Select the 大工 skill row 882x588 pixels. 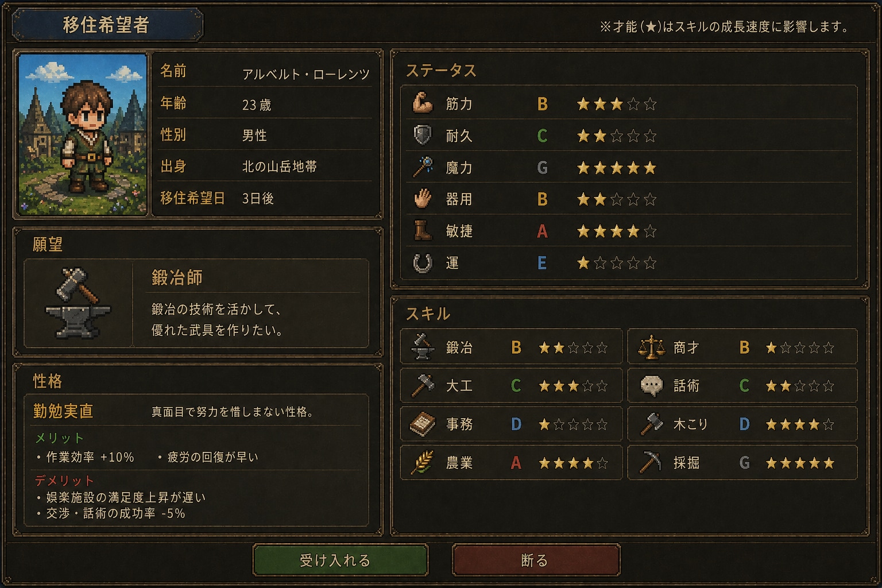tap(511, 385)
